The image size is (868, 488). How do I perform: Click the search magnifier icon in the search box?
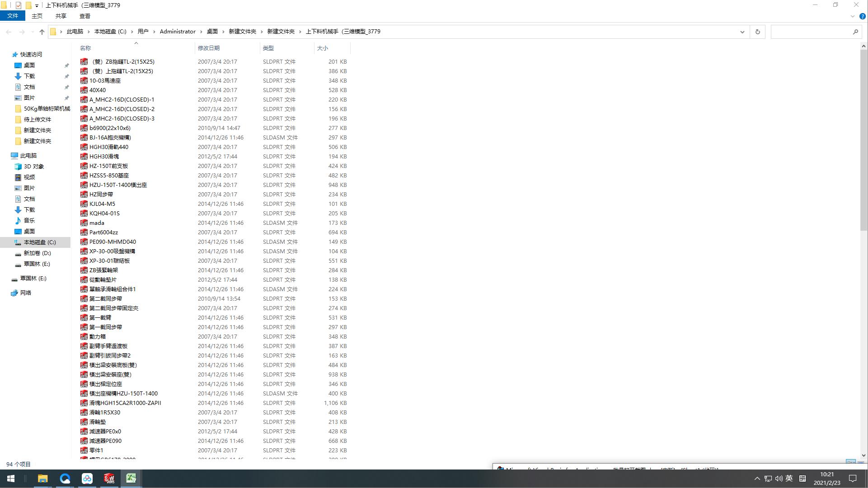(855, 32)
